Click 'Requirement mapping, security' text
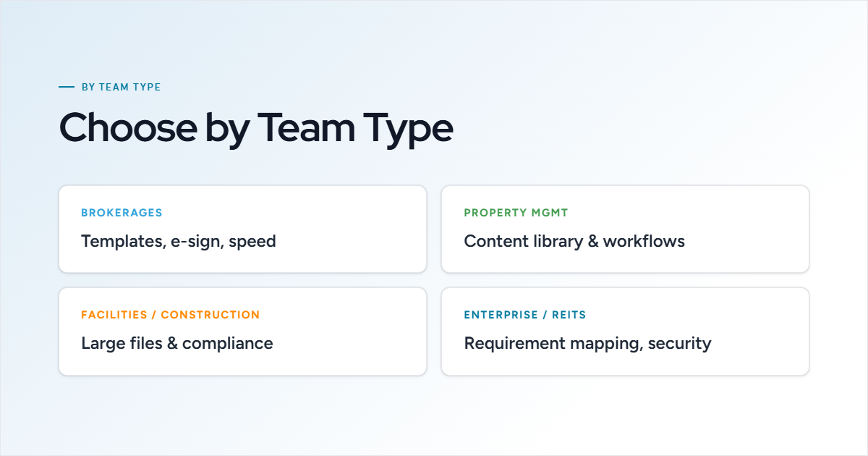Image resolution: width=868 pixels, height=456 pixels. point(587,344)
